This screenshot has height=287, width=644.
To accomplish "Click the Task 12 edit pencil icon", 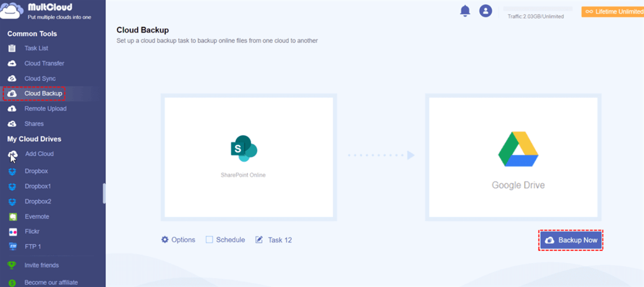I will click(259, 240).
